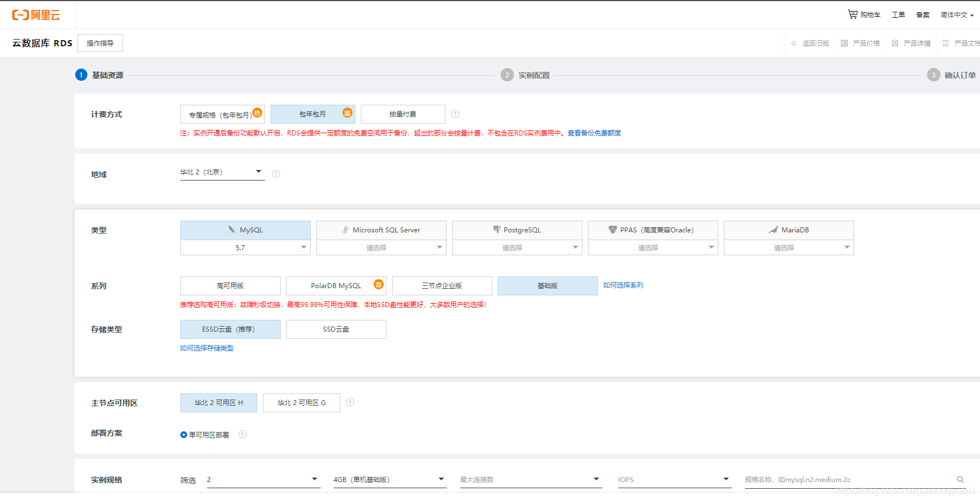Open the IOPS filter dropdown
The image size is (980, 501).
click(675, 480)
